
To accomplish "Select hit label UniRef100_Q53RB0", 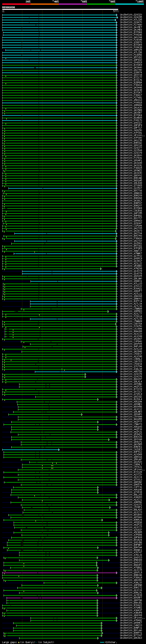I will [x=131, y=266].
